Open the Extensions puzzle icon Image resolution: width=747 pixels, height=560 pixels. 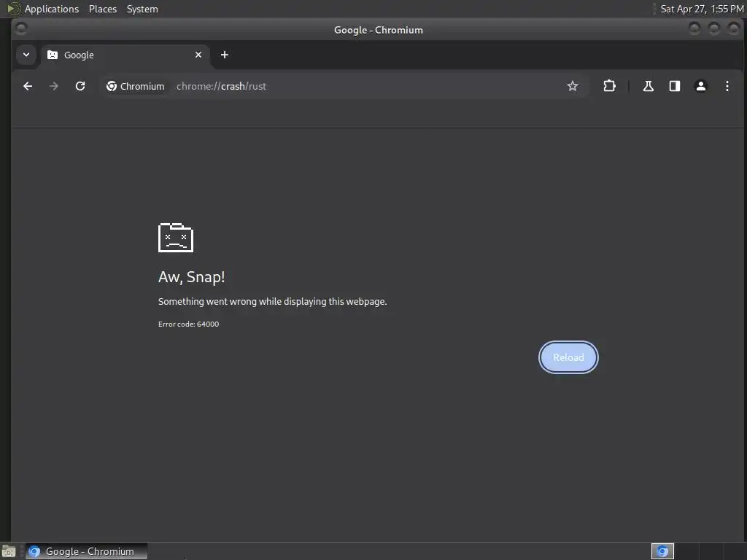tap(609, 86)
